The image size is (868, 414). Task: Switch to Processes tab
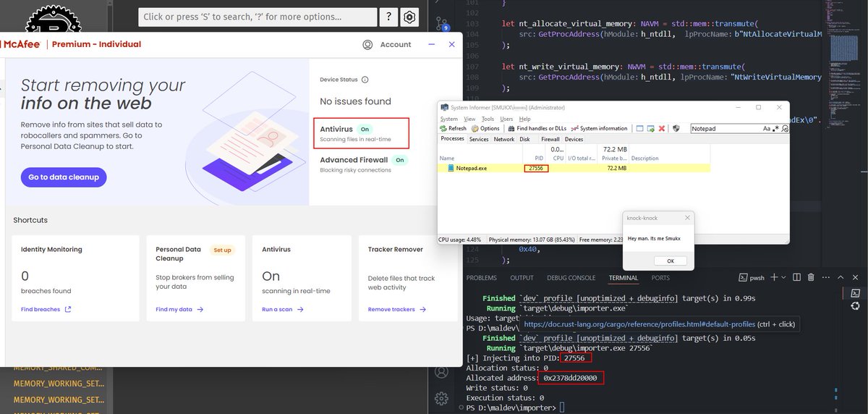tap(453, 138)
